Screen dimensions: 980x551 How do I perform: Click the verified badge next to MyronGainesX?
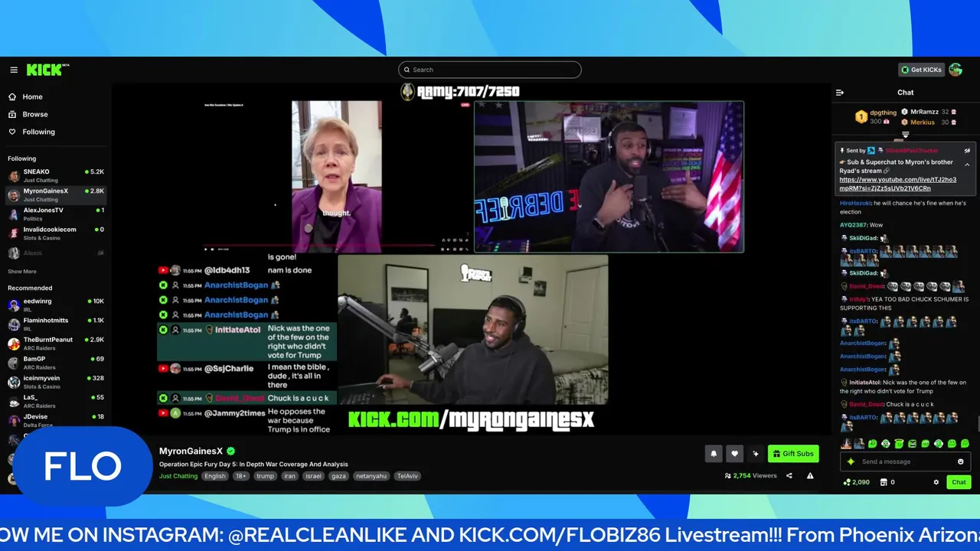pos(230,452)
